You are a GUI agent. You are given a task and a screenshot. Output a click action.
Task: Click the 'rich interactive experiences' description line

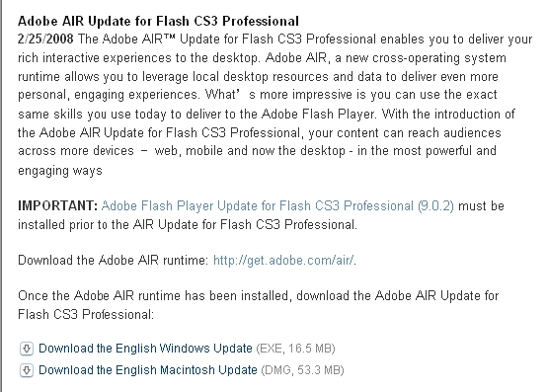[262, 58]
